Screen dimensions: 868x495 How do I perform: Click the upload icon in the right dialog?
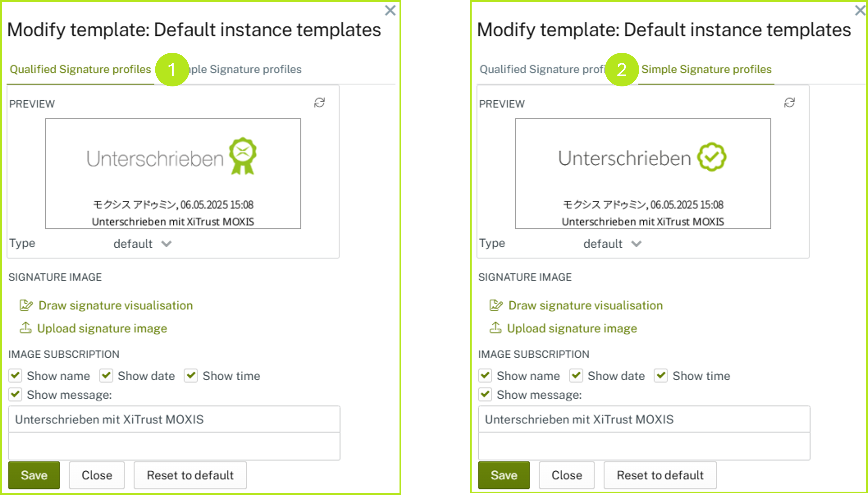click(495, 328)
